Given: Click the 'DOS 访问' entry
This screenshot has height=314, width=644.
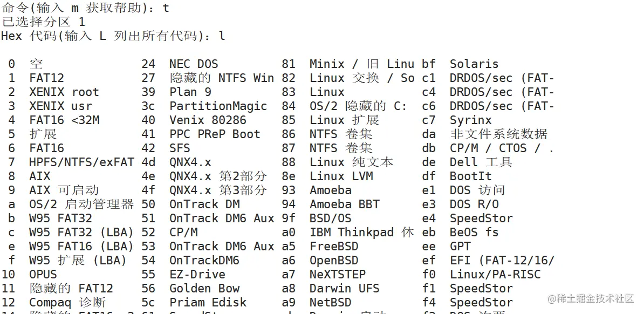Looking at the screenshot, I should 477,190.
